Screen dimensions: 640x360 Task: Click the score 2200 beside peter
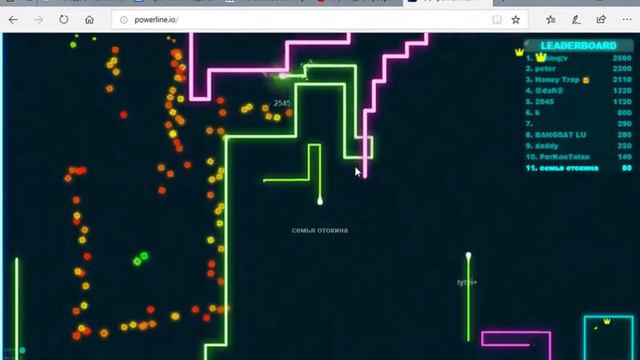pos(622,69)
